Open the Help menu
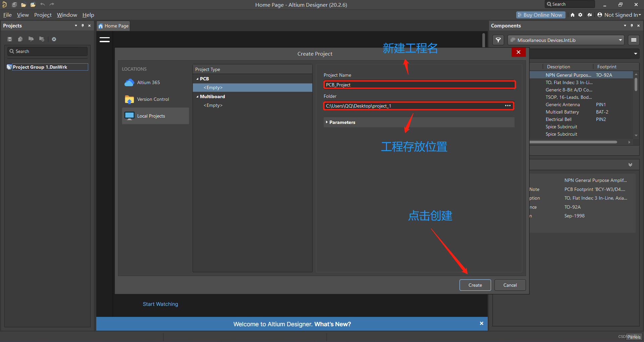 88,15
